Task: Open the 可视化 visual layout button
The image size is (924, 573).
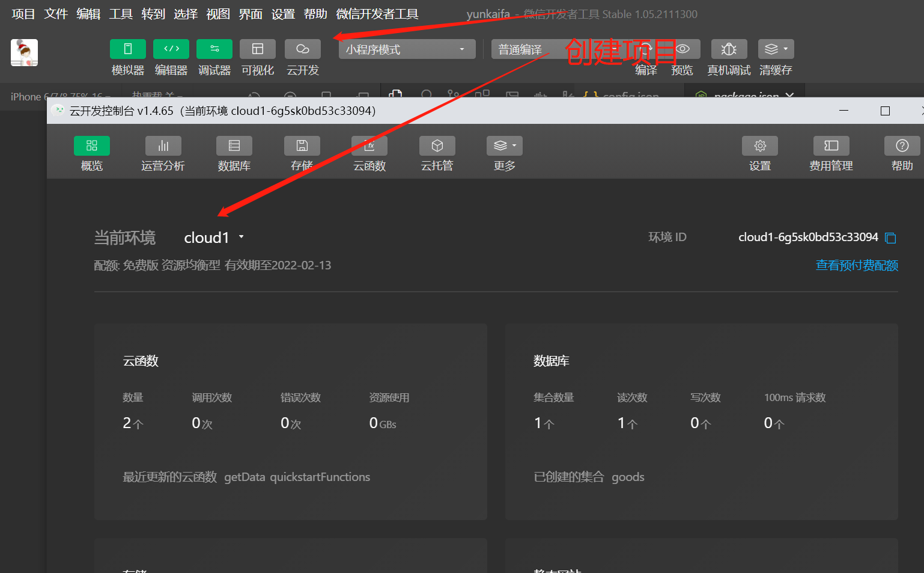Action: 258,49
